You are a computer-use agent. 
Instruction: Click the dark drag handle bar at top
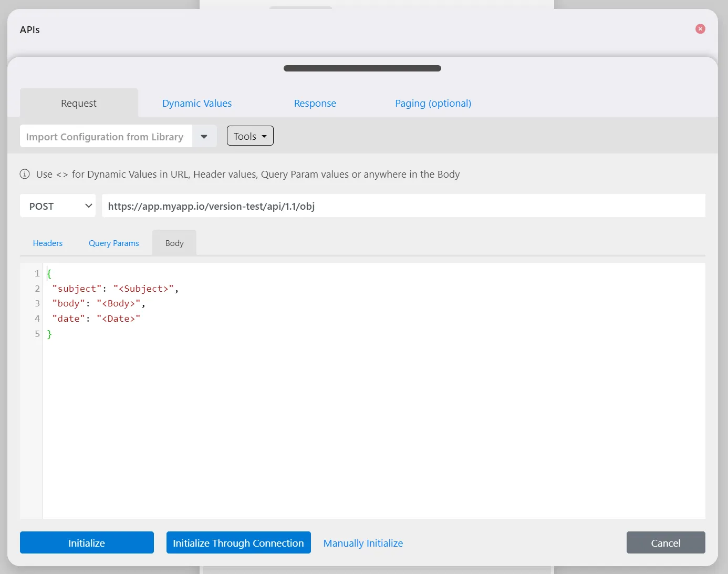point(362,68)
